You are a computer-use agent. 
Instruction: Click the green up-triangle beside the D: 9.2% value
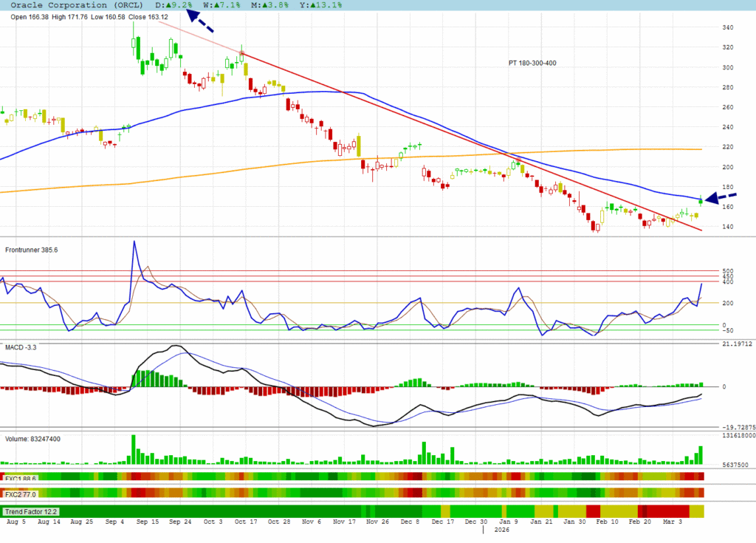click(167, 5)
